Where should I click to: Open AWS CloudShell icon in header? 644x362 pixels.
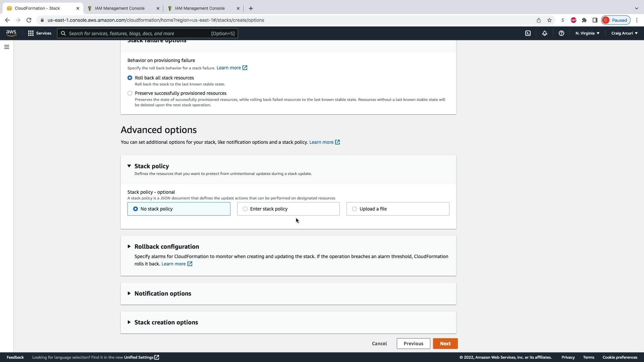point(528,33)
